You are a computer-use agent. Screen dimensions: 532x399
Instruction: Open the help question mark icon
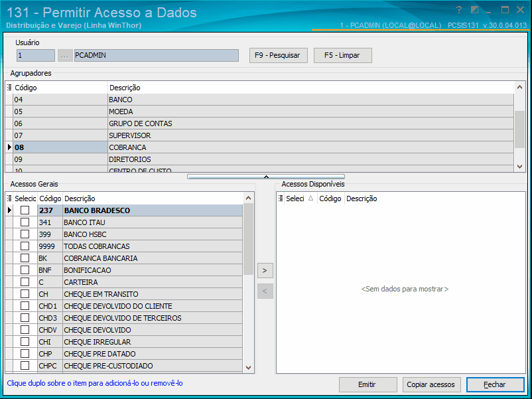pos(459,10)
